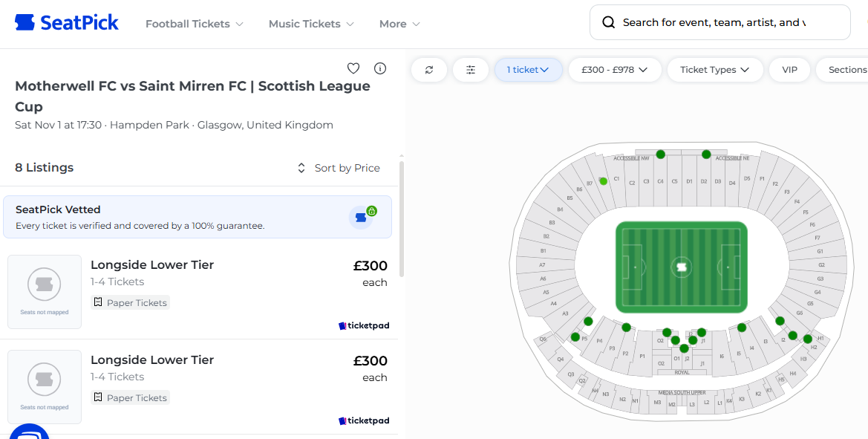Toggle the VIP filter chip
The height and width of the screenshot is (439, 868).
coord(789,70)
